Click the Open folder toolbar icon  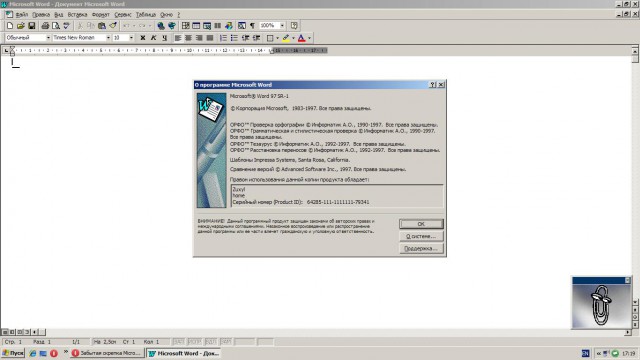pyautogui.click(x=20, y=26)
